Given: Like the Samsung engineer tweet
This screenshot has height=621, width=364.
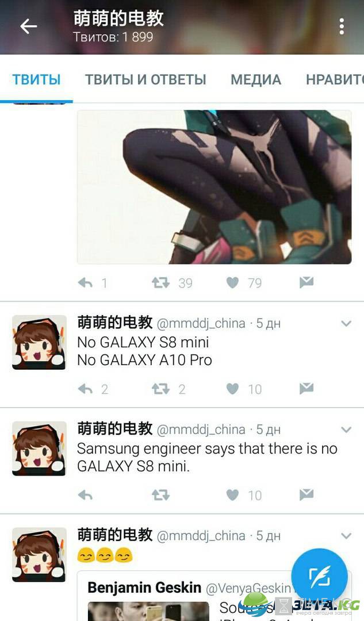Looking at the screenshot, I should [x=232, y=494].
